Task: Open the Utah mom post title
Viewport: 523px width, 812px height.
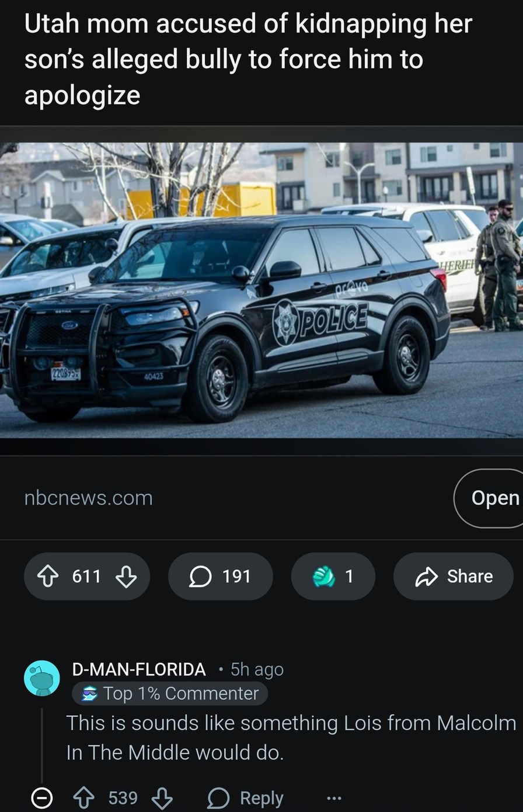Action: point(248,59)
